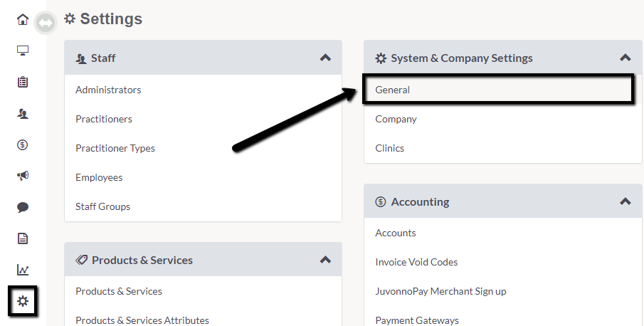644x326 pixels.
Task: Open the chat bubble messages icon
Action: (x=23, y=207)
